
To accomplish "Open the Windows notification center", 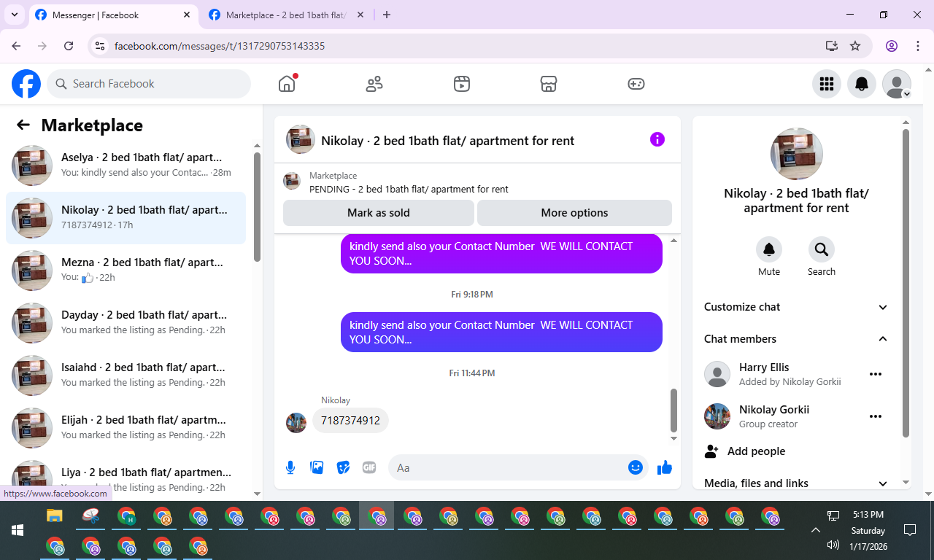I will pyautogui.click(x=910, y=530).
